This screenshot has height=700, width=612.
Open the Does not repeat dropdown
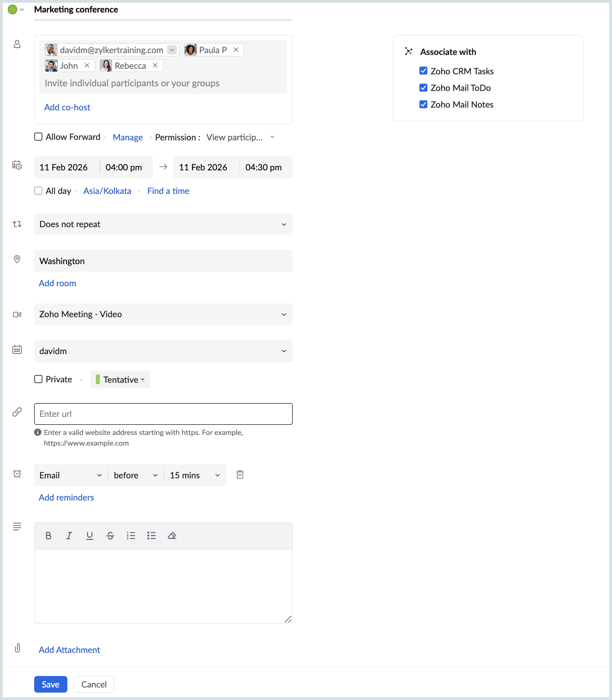(x=163, y=224)
